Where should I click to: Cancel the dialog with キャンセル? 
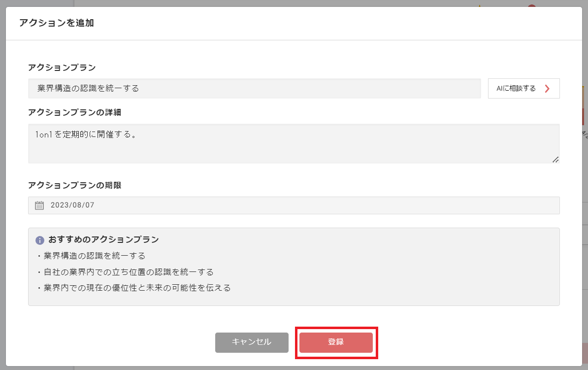[x=252, y=342]
